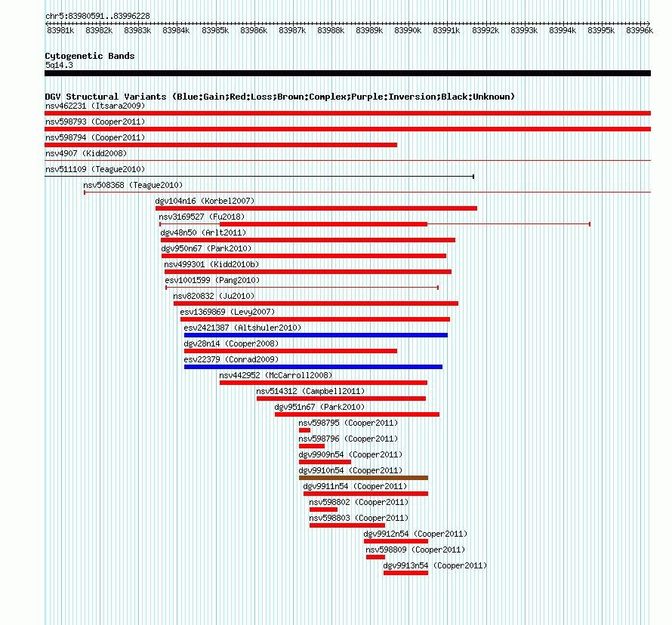Viewport: 672px width, 625px height.
Task: Open nsv598803 (Cooper2011) label
Action: pyautogui.click(x=359, y=518)
